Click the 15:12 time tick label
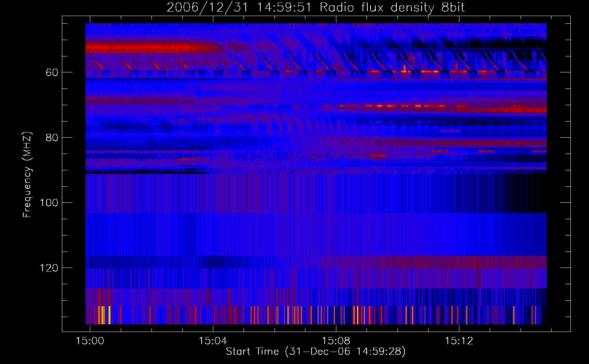The image size is (589, 364). click(x=459, y=341)
